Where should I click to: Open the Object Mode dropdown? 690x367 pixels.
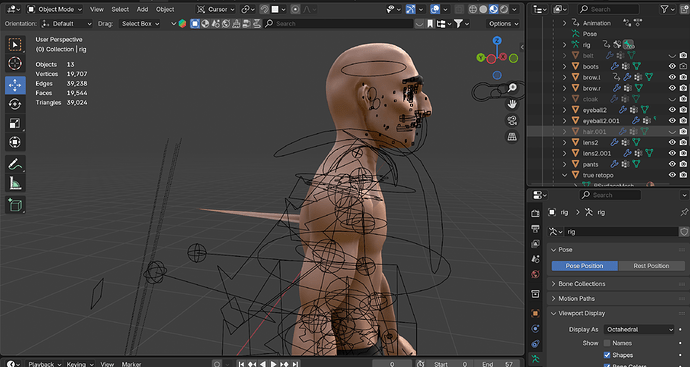tap(55, 9)
